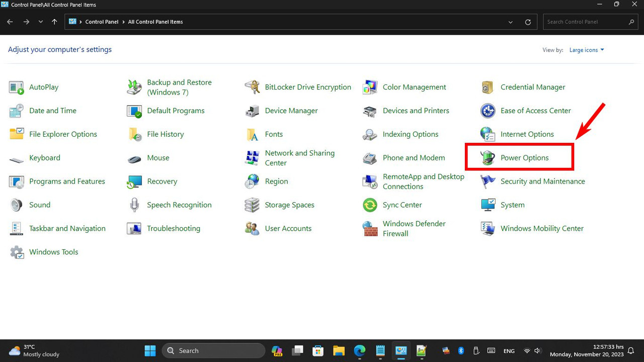Screen dimensions: 644x362
Task: Open the Power Options battery icon
Action: click(x=488, y=158)
